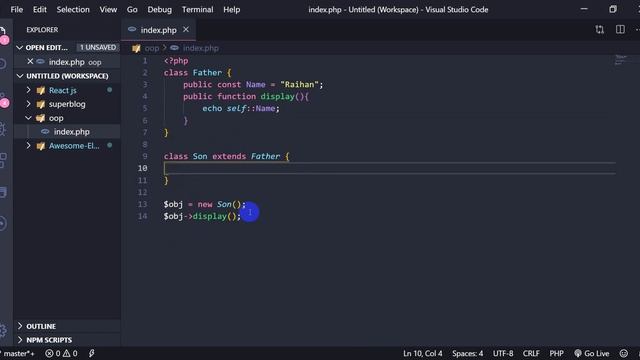Open the Extensions icon in activity bar
Image resolution: width=640 pixels, height=360 pixels.
(x=3, y=160)
